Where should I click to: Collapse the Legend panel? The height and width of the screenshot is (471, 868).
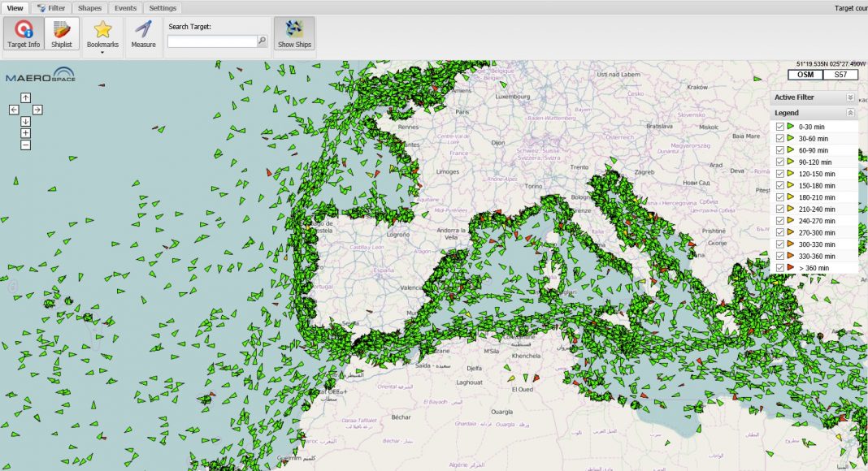pos(850,113)
